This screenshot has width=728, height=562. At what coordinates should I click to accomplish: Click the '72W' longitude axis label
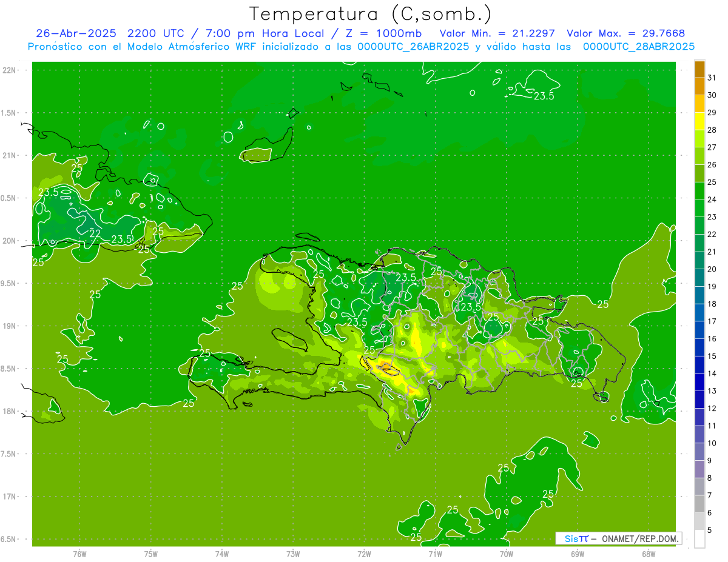[x=364, y=554]
